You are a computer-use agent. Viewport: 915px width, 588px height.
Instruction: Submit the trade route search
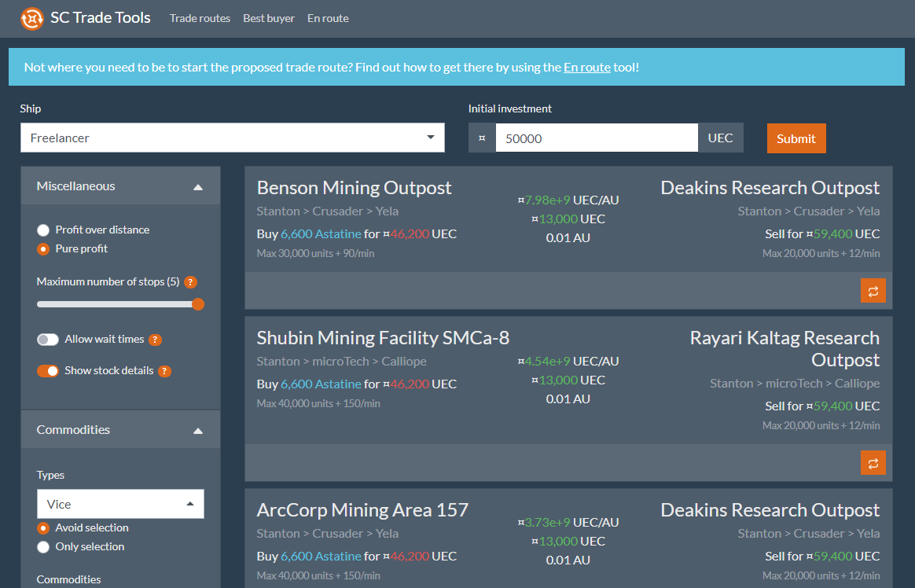796,138
